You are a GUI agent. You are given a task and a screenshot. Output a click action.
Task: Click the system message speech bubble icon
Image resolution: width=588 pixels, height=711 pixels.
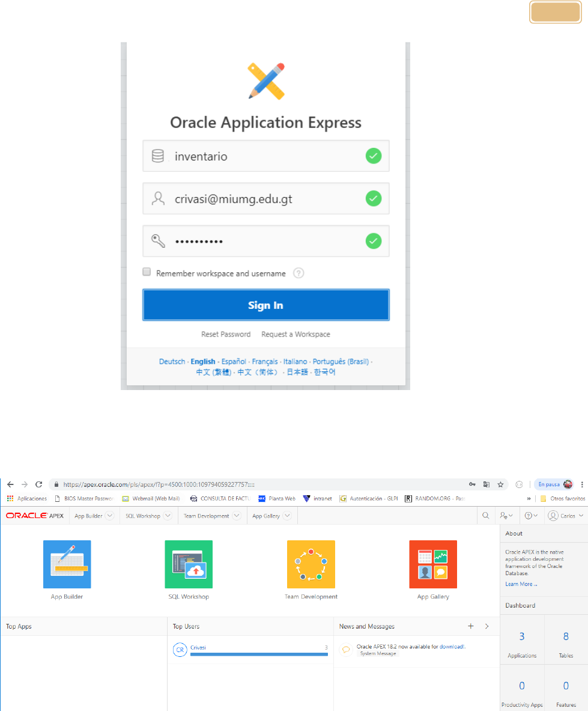point(346,649)
